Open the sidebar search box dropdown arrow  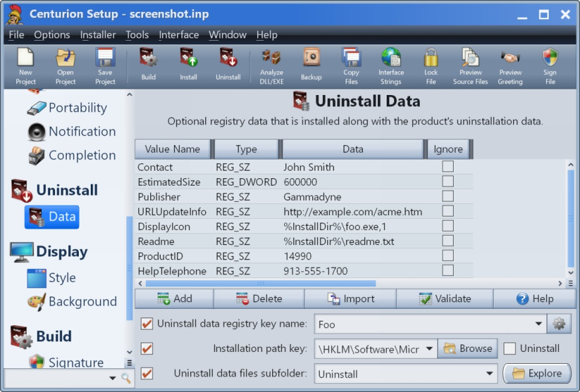tap(113, 378)
